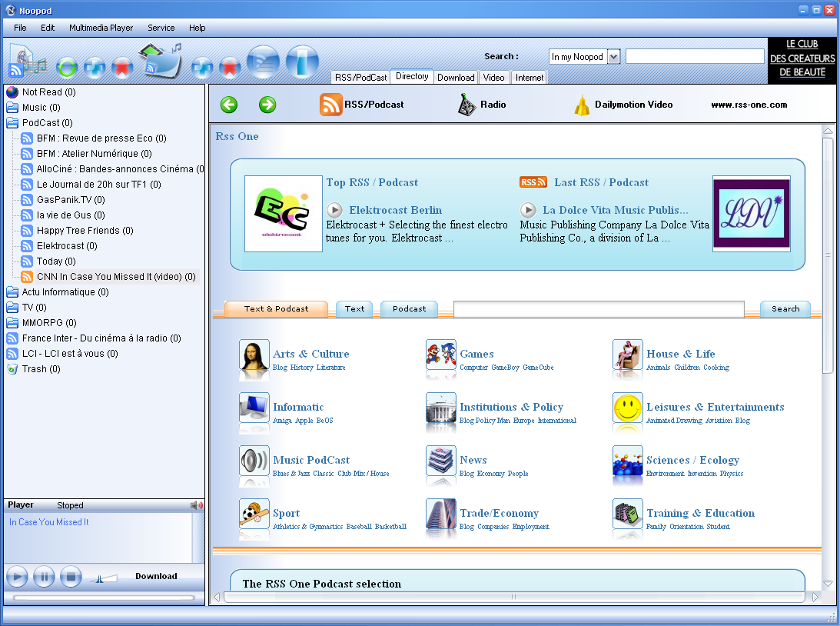Click Download in the Player panel

pos(156,576)
